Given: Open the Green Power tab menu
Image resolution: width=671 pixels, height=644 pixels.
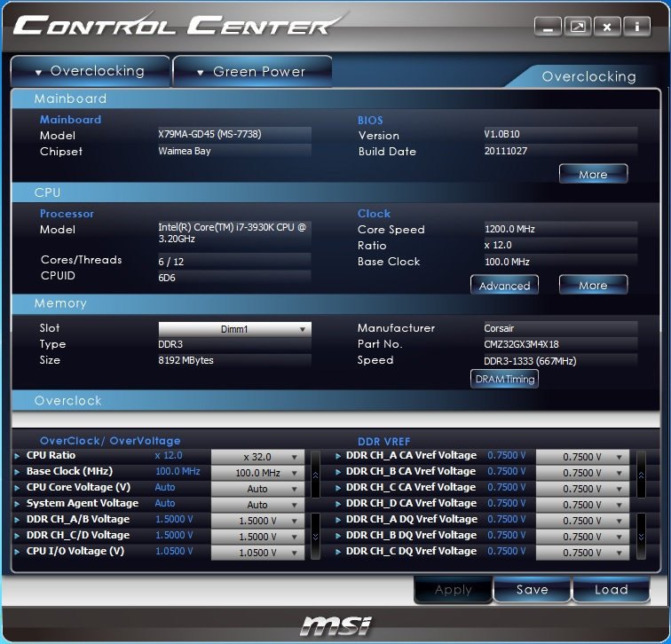Looking at the screenshot, I should [x=252, y=72].
